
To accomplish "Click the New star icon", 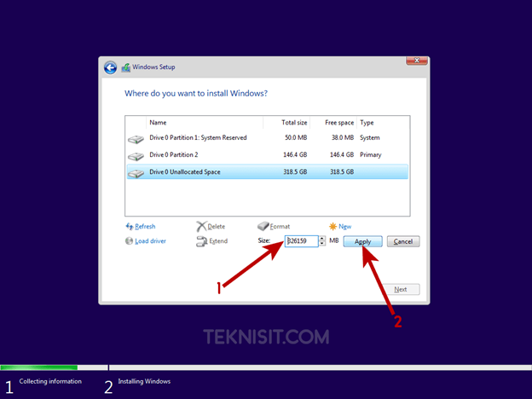I will tap(332, 226).
